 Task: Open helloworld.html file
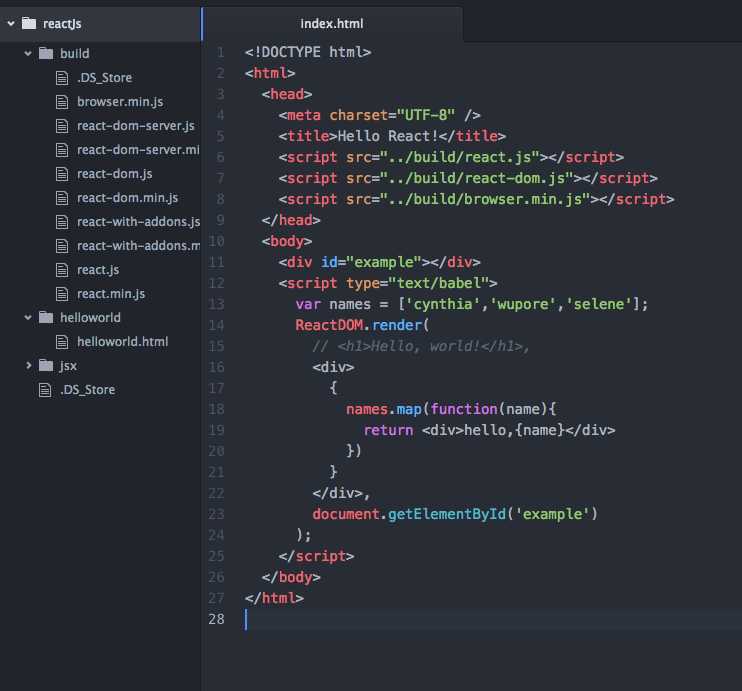click(123, 342)
